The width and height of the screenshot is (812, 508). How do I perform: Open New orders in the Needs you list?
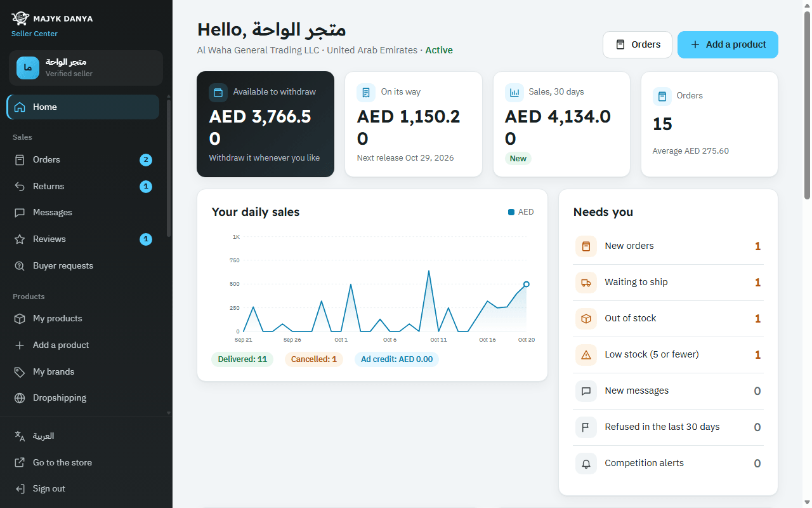click(x=668, y=246)
